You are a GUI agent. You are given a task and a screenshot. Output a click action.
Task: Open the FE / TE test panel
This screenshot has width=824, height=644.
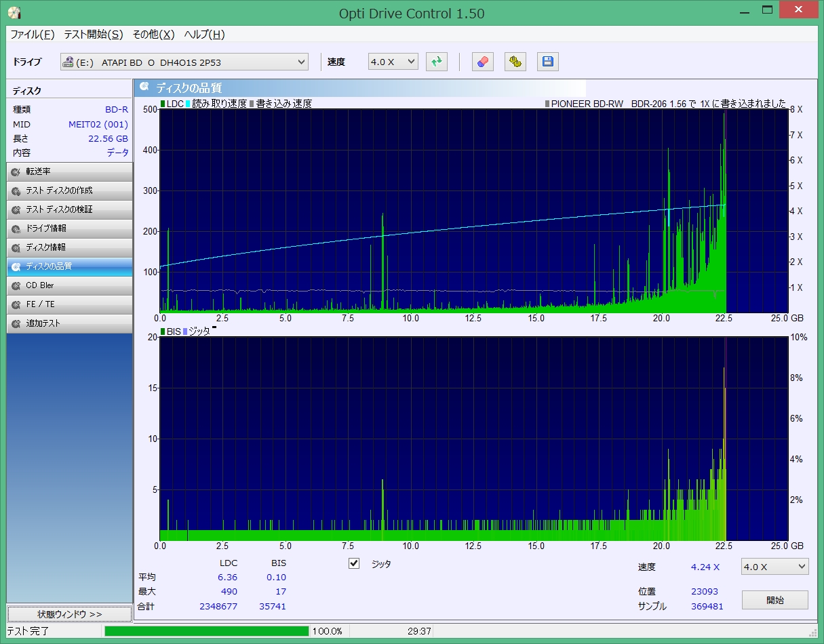(69, 304)
